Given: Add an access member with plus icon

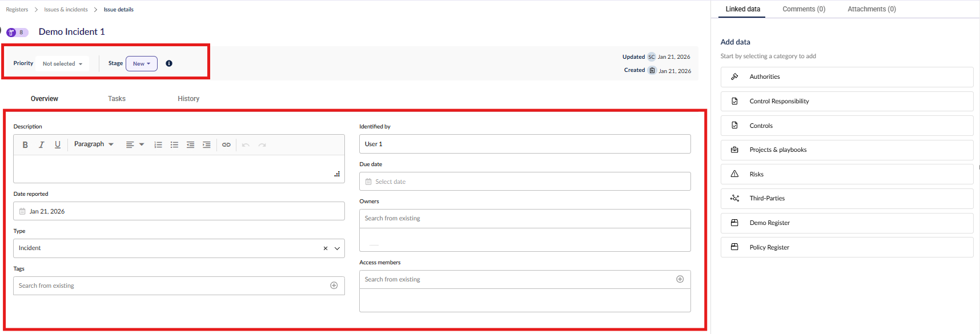Looking at the screenshot, I should [680, 279].
